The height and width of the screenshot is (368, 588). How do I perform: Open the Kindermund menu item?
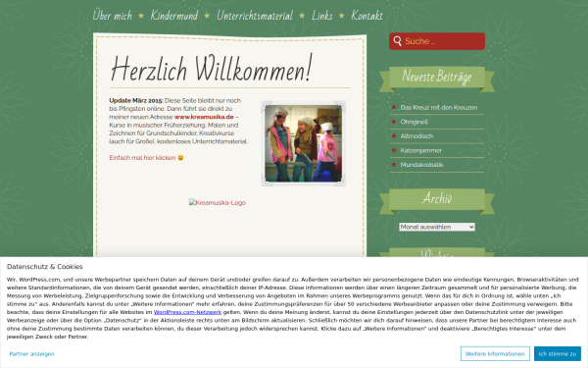click(174, 16)
